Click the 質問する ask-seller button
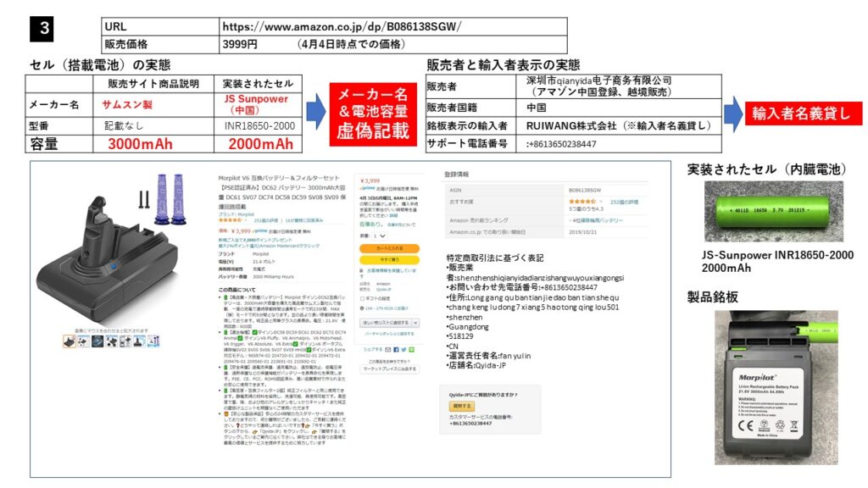 [462, 406]
